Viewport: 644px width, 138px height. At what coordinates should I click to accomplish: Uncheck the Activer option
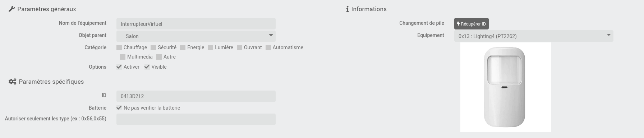[x=119, y=67]
